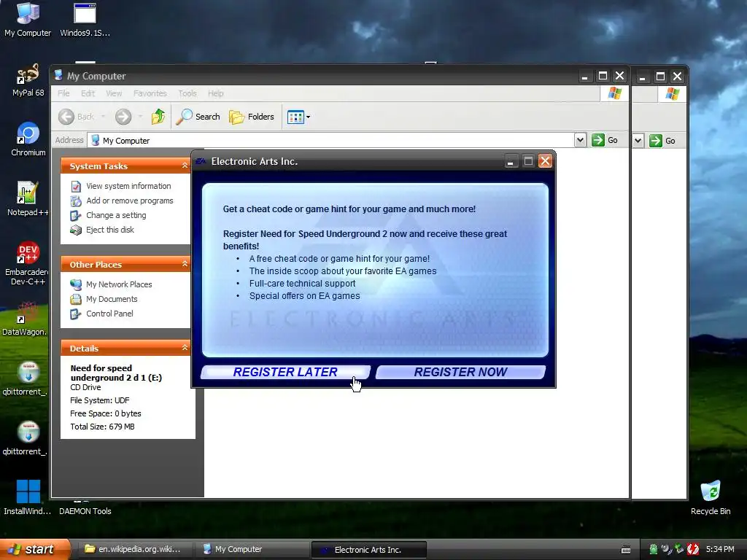747x560 pixels.
Task: Select 'Need for speed underground 2 d 1 (E:)' text
Action: pyautogui.click(x=116, y=373)
